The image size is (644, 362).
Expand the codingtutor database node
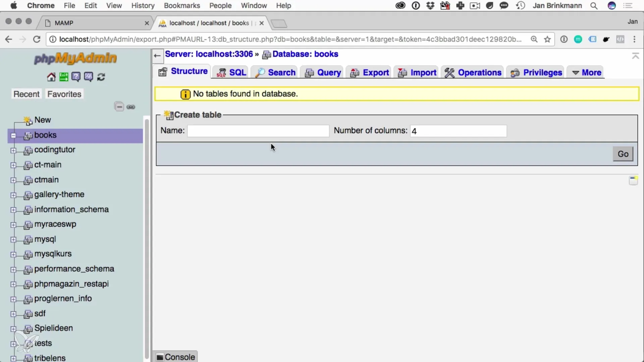(x=13, y=150)
